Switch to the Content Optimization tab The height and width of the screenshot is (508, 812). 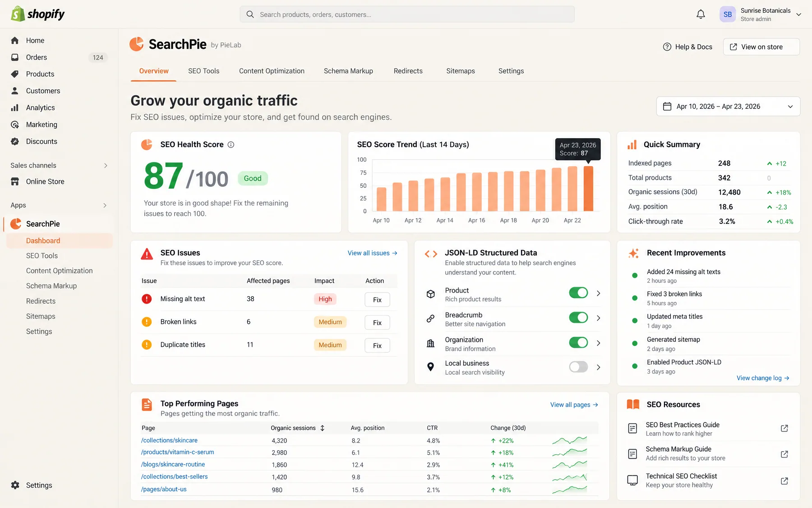tap(272, 71)
